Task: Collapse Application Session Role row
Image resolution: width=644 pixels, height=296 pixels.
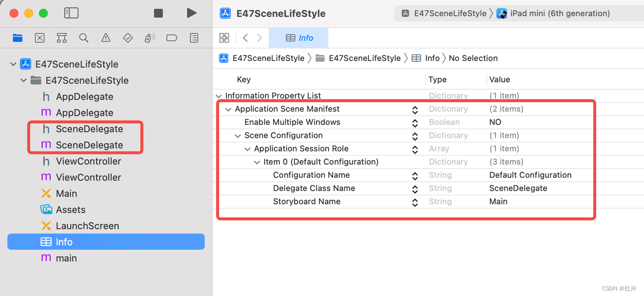Action: [x=248, y=149]
